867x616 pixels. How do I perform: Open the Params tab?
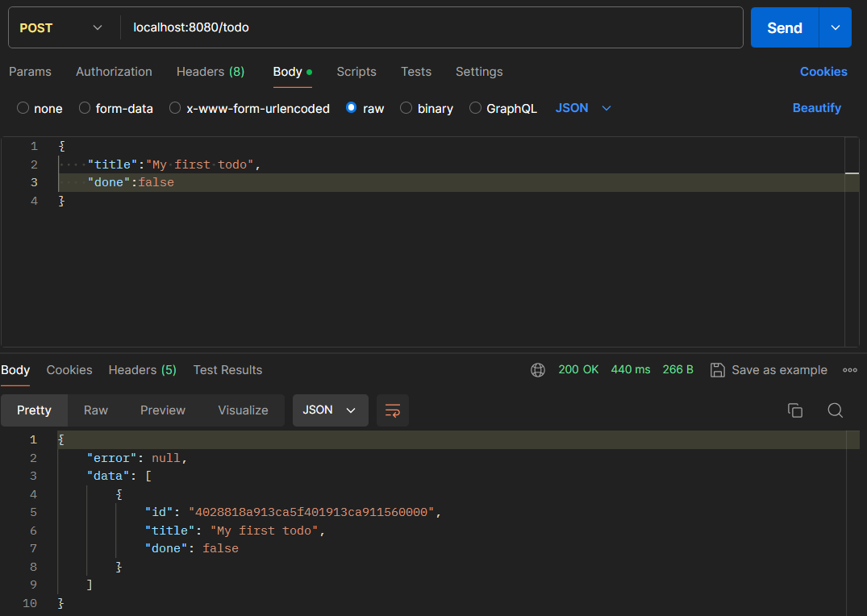(30, 72)
